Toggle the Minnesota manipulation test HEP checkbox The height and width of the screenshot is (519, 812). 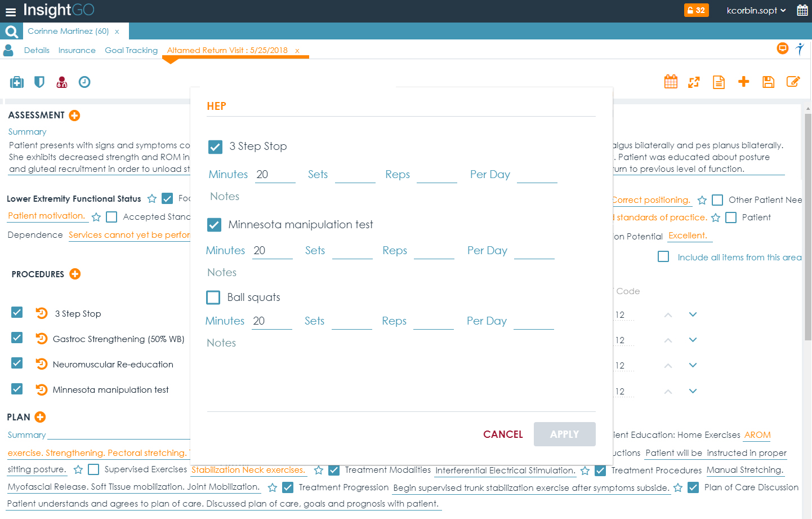click(x=214, y=225)
